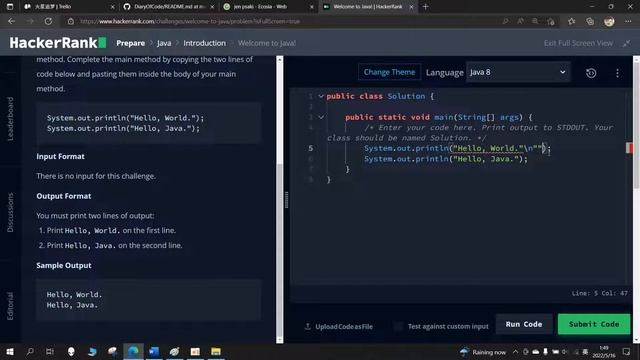
Task: Open the editor three-dot options menu
Action: (617, 73)
